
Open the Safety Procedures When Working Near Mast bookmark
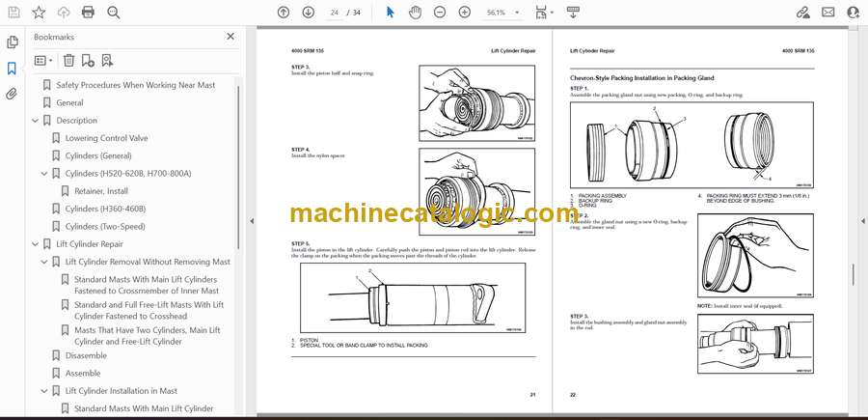[136, 85]
